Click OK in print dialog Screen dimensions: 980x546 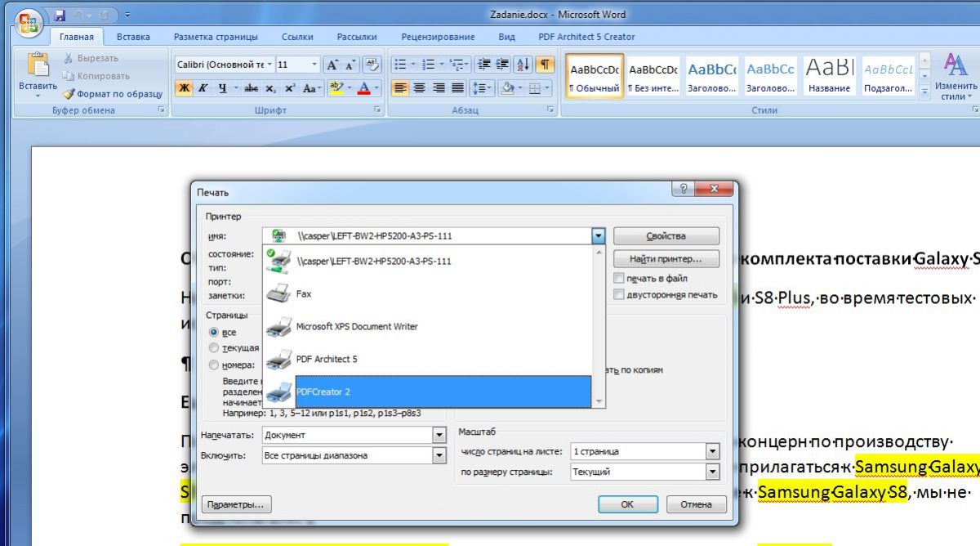627,504
